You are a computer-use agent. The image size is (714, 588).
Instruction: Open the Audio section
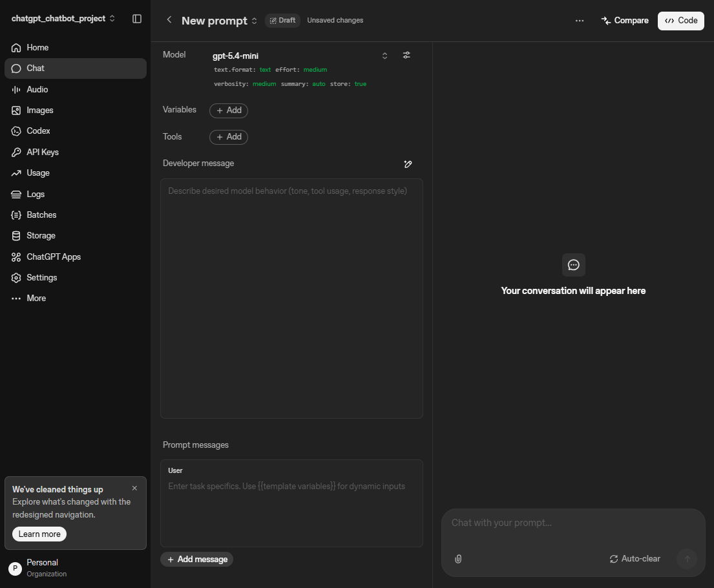tap(76, 89)
